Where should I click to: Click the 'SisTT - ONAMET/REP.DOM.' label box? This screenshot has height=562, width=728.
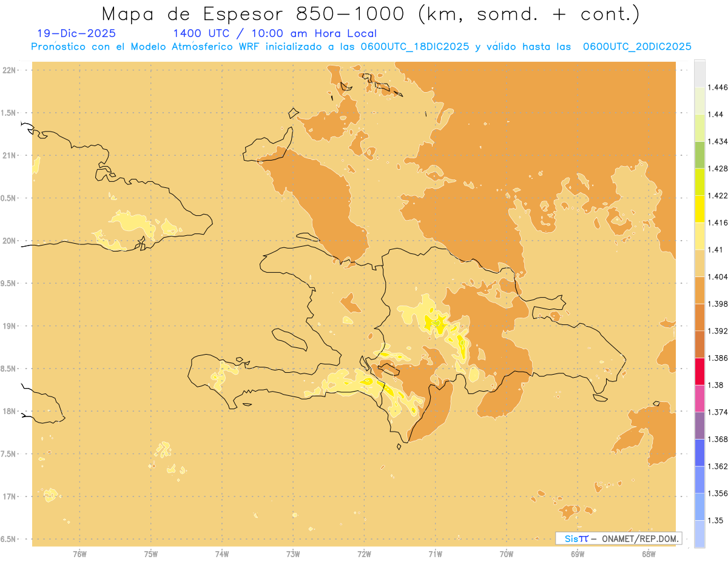click(x=619, y=538)
